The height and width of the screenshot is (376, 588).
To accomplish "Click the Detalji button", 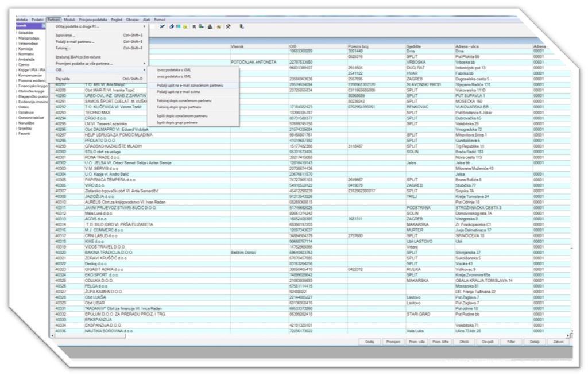I will (535, 341).
